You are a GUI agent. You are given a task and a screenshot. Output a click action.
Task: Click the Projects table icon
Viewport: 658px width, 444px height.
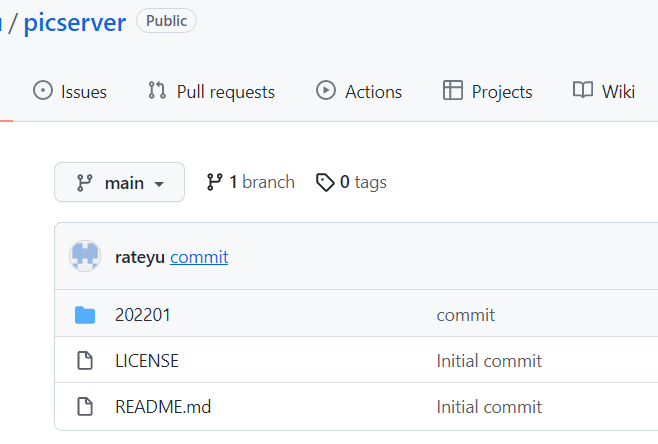[453, 90]
